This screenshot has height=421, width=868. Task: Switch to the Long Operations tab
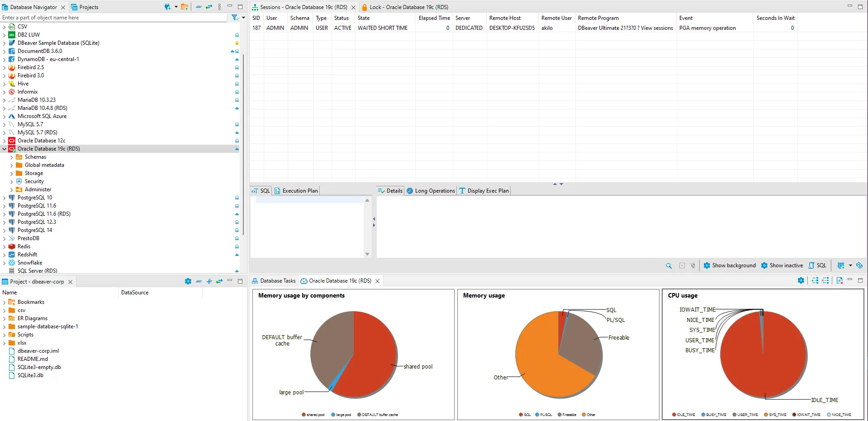431,191
